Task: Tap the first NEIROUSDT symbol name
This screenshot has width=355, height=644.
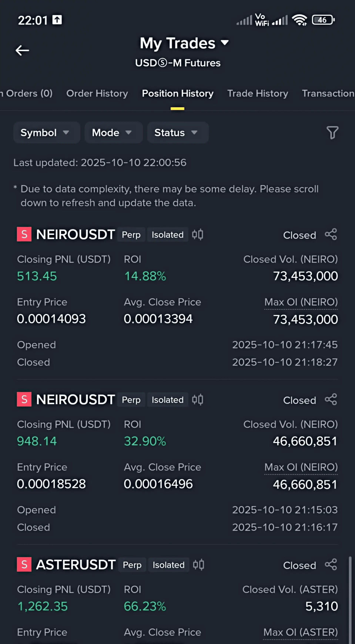Action: point(76,235)
